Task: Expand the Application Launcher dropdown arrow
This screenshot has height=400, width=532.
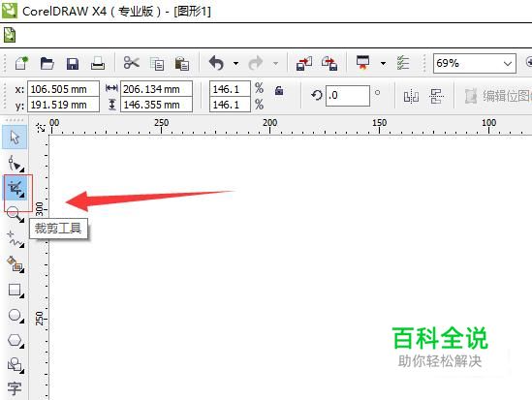Action: (383, 63)
